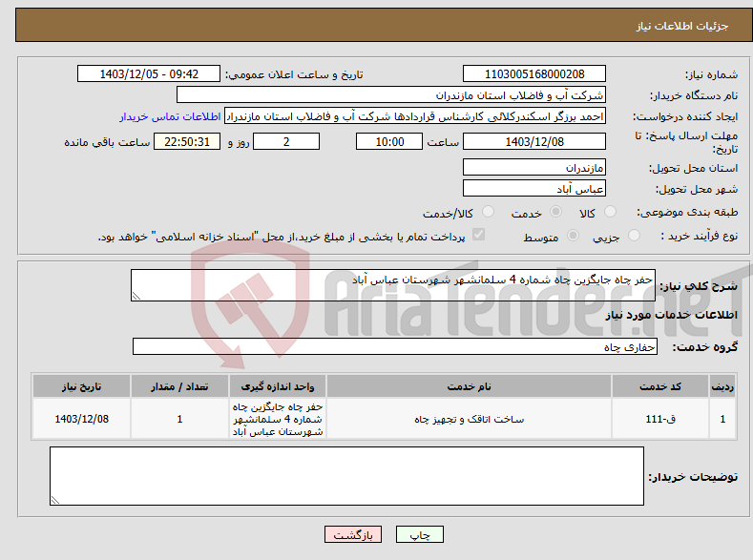Click the نوع فرآیند خرید label
The width and height of the screenshot is (753, 560).
(699, 236)
